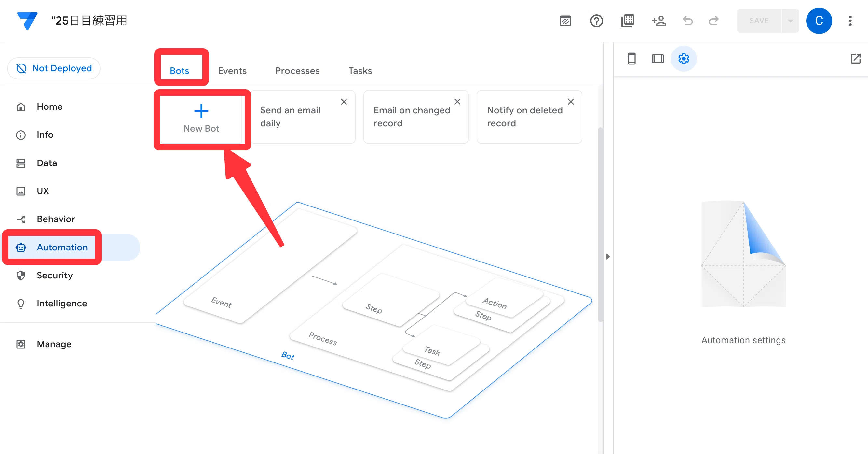Switch preview to mobile phone view
This screenshot has height=454, width=868.
[x=632, y=59]
